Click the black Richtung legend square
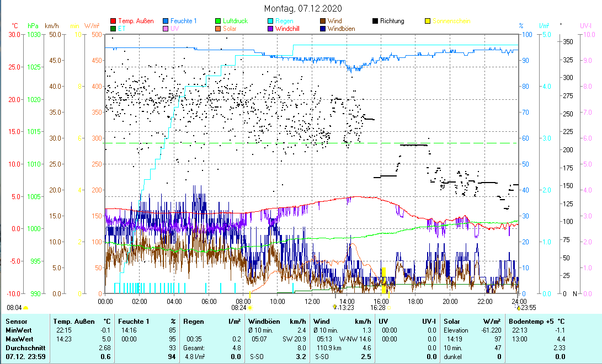 pyautogui.click(x=376, y=22)
